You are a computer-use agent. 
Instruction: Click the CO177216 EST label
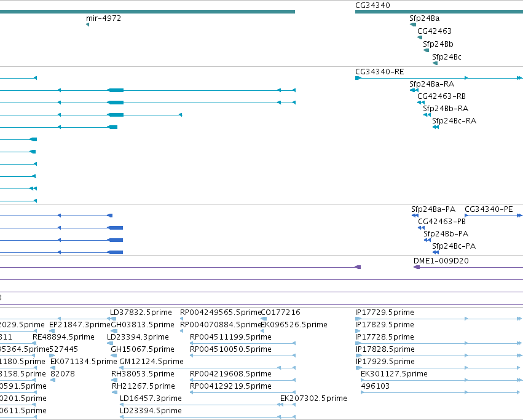tap(280, 313)
